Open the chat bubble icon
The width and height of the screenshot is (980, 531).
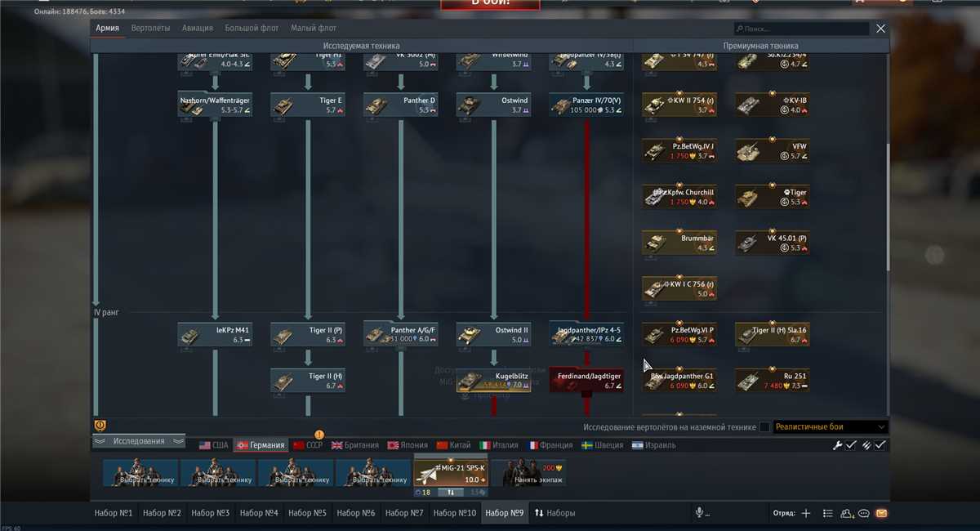point(864,513)
